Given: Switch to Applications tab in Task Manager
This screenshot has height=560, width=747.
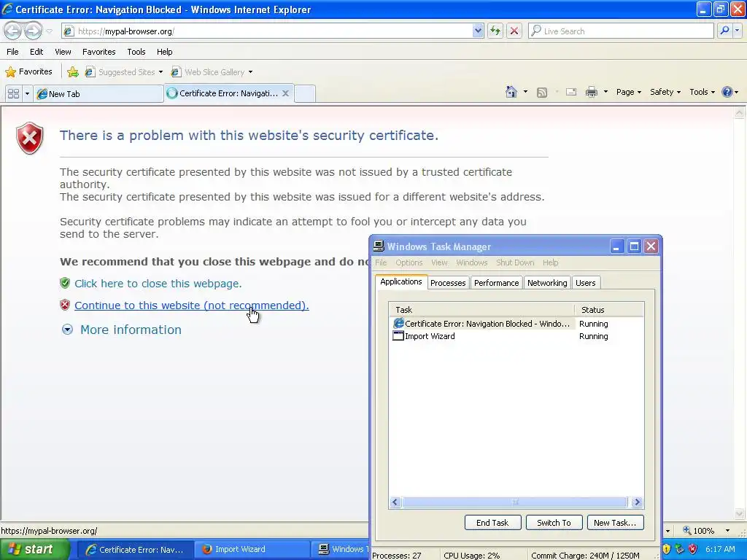Looking at the screenshot, I should tap(401, 281).
